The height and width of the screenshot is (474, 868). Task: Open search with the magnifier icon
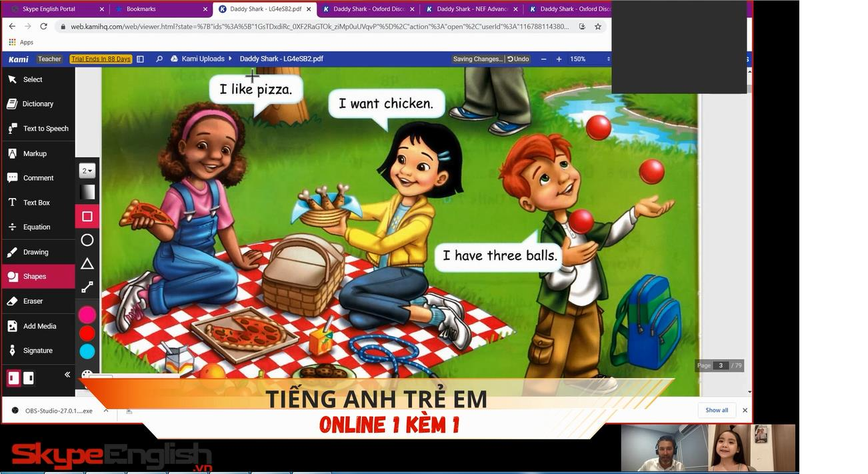point(159,59)
